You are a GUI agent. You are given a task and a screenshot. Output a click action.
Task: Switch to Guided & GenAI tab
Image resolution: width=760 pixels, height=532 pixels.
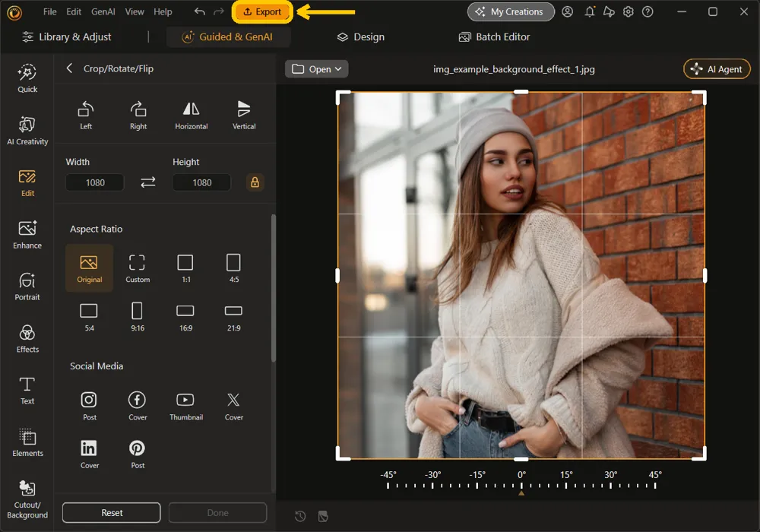pos(228,36)
